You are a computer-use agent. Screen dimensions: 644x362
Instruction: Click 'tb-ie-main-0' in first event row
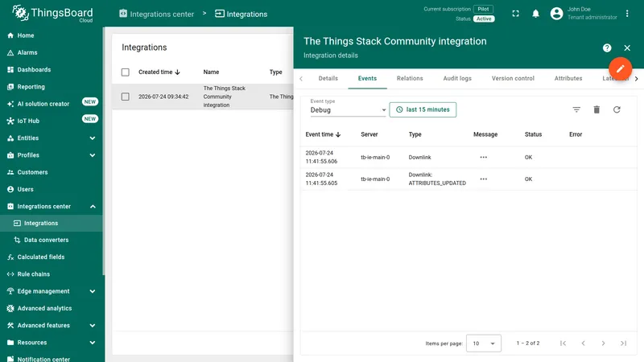tap(375, 157)
